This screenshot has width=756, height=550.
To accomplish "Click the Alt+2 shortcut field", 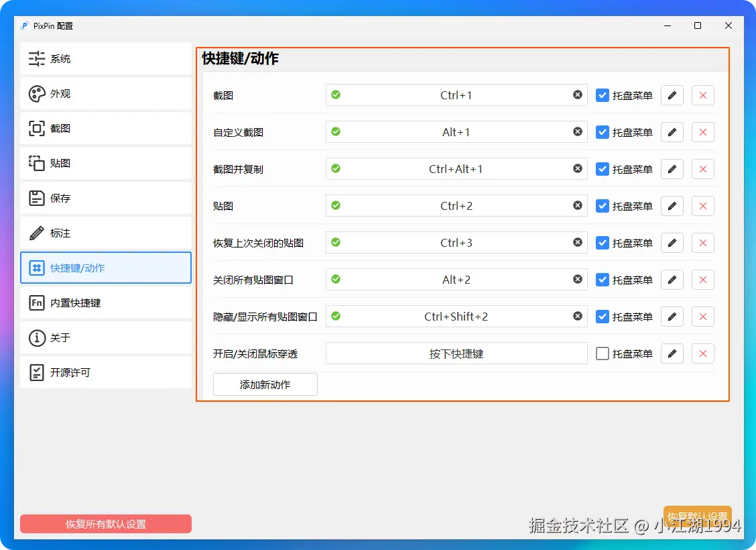I will click(456, 280).
